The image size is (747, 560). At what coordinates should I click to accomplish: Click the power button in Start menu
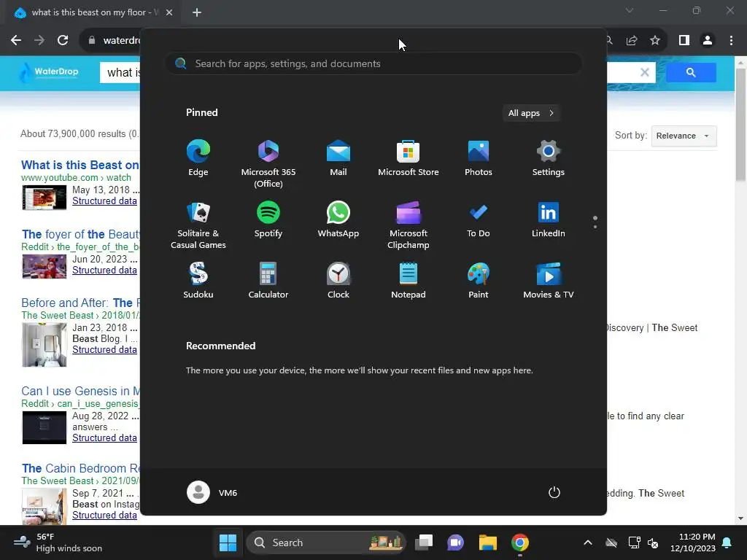pos(554,492)
